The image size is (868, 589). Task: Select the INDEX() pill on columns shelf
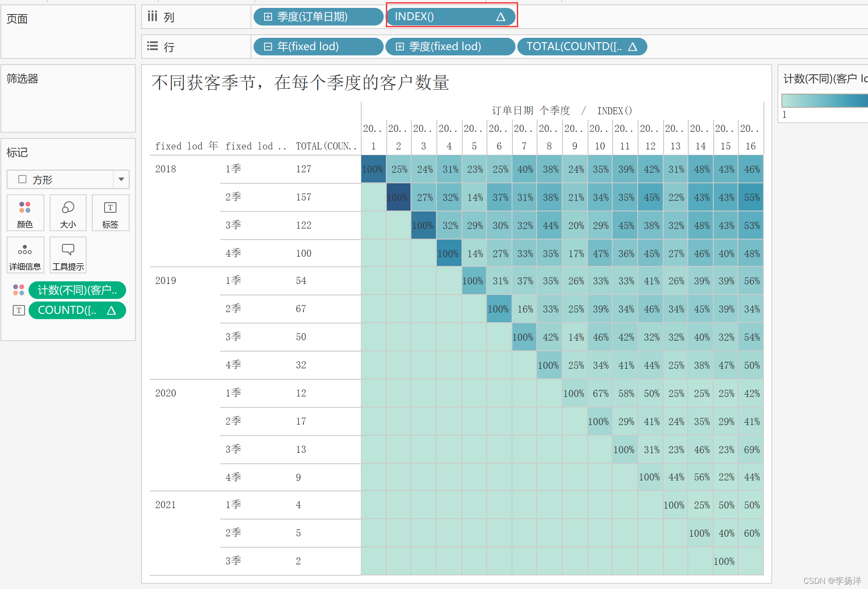pos(444,17)
